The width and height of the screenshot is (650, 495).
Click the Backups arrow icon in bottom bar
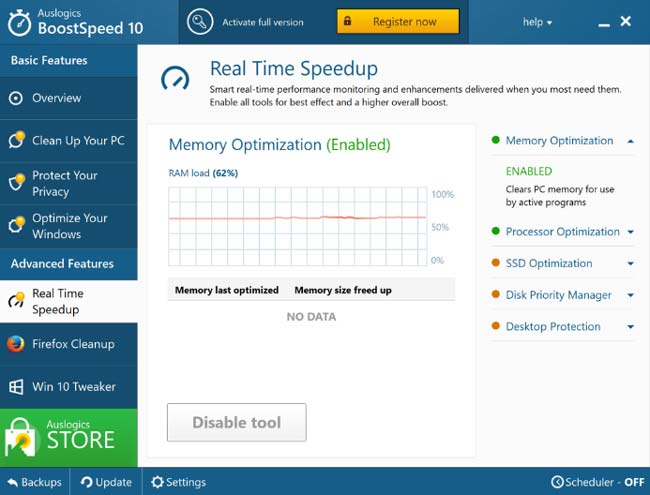[x=13, y=482]
